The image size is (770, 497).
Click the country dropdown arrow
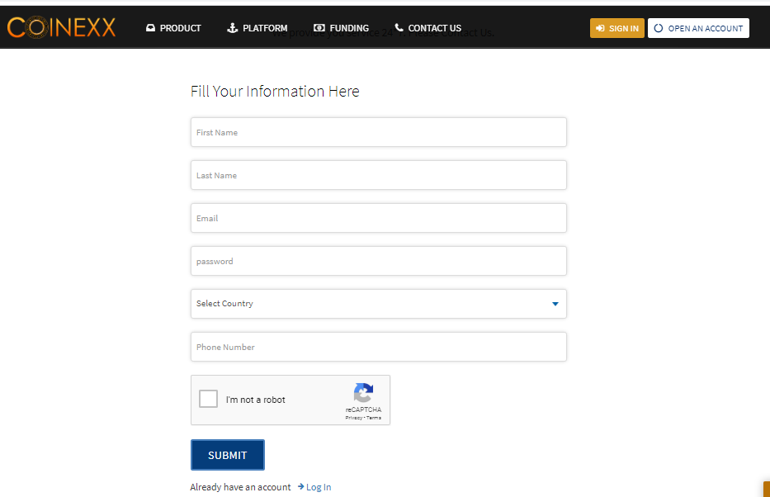(x=555, y=304)
